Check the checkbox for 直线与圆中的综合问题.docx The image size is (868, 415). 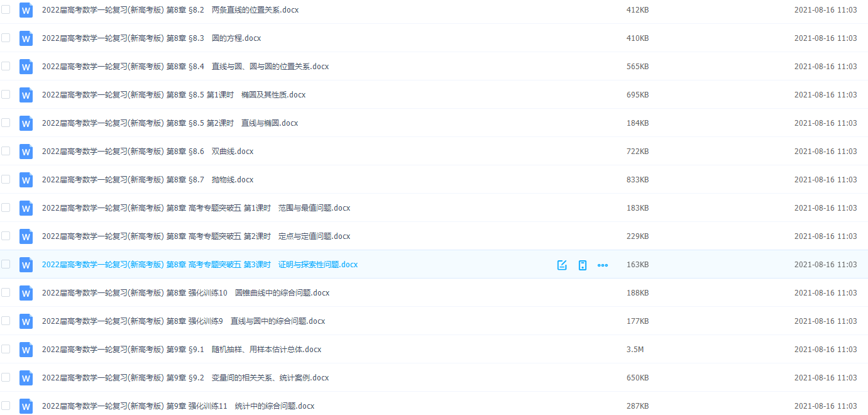(6, 321)
